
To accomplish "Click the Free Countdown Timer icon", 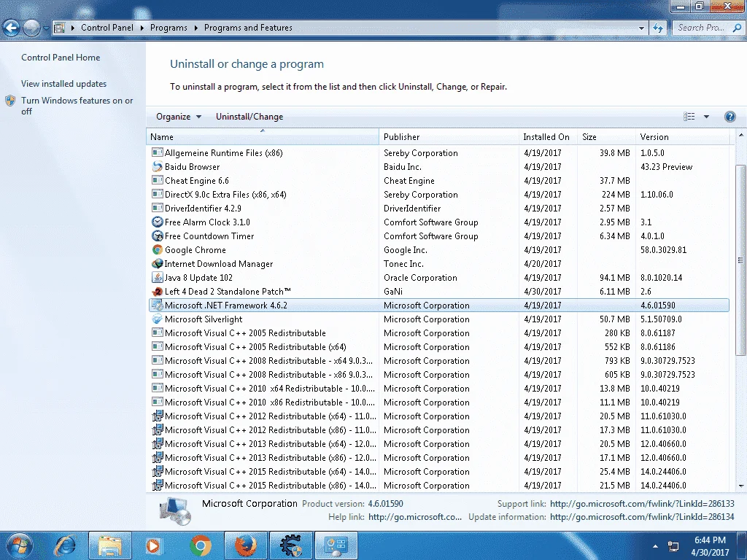I will (x=158, y=236).
